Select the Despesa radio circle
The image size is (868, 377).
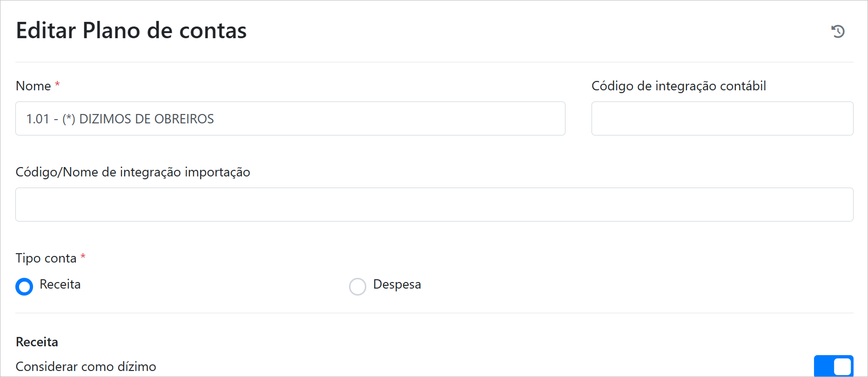coord(357,286)
